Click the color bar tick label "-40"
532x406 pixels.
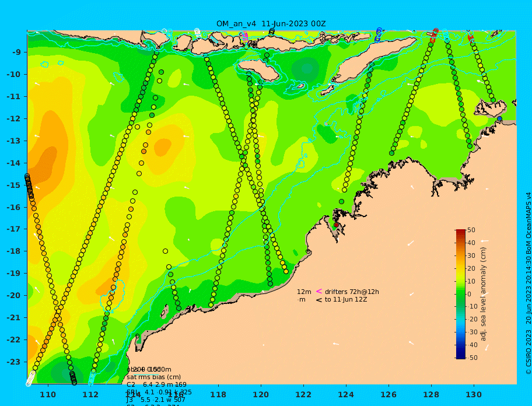point(473,345)
